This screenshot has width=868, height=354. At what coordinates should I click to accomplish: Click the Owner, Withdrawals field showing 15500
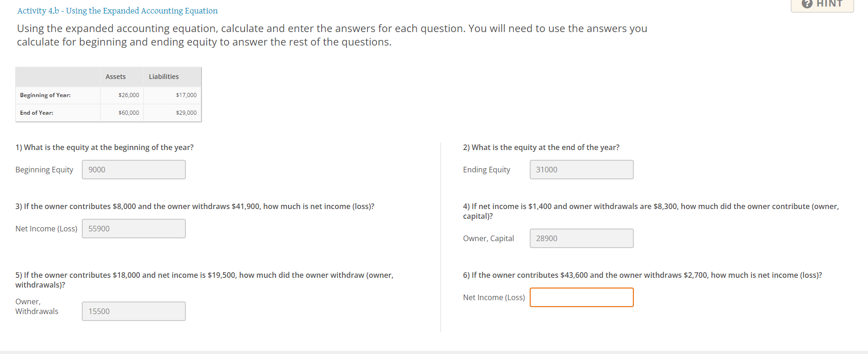[133, 311]
